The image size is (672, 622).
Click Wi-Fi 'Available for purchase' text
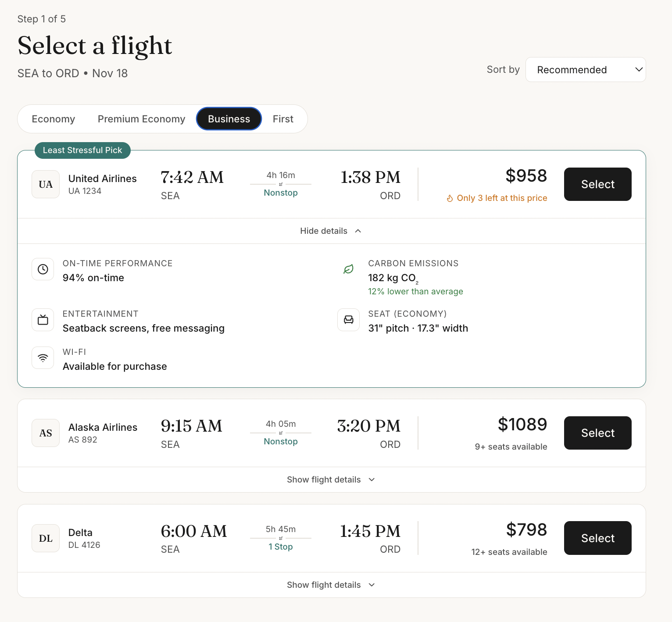click(114, 367)
